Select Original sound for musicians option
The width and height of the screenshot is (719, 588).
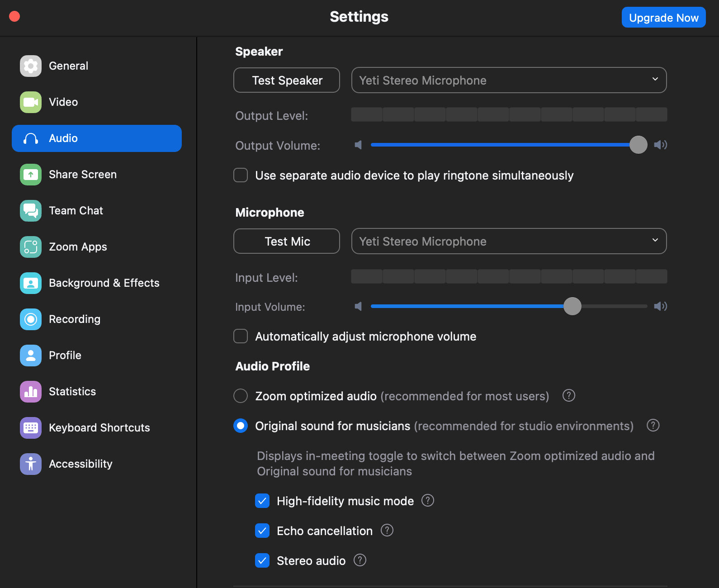point(241,426)
